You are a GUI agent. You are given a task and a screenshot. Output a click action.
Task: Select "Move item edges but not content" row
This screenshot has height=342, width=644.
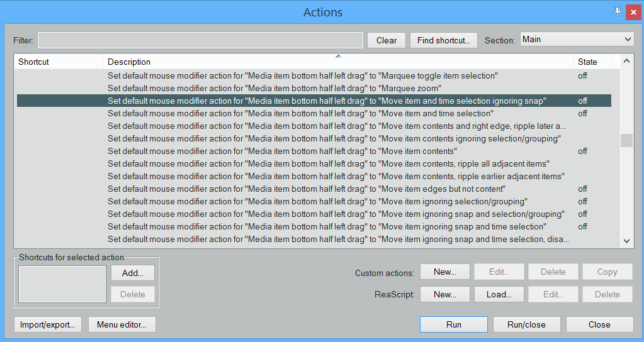pos(307,189)
